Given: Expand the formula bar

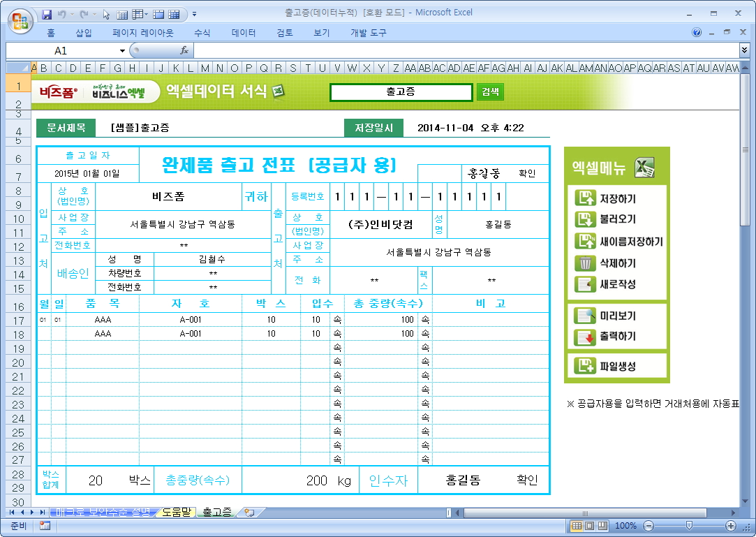Looking at the screenshot, I should (x=744, y=50).
